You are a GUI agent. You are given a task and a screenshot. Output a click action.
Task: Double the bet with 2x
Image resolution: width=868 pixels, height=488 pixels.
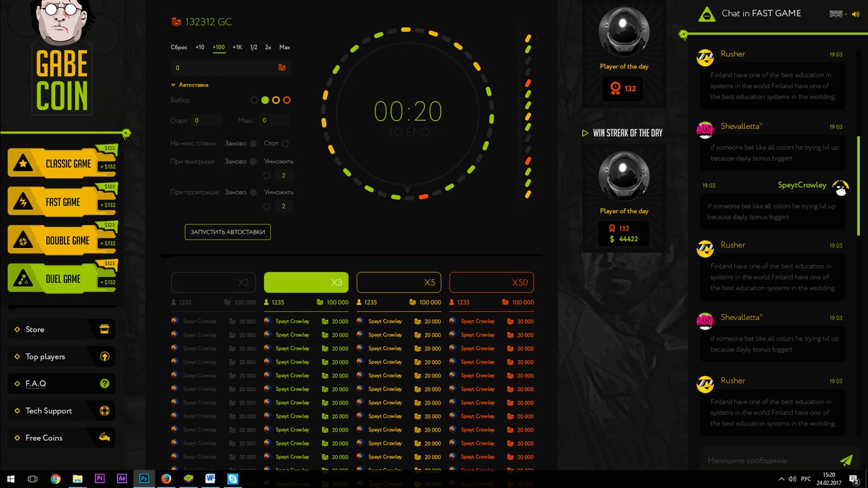(268, 47)
